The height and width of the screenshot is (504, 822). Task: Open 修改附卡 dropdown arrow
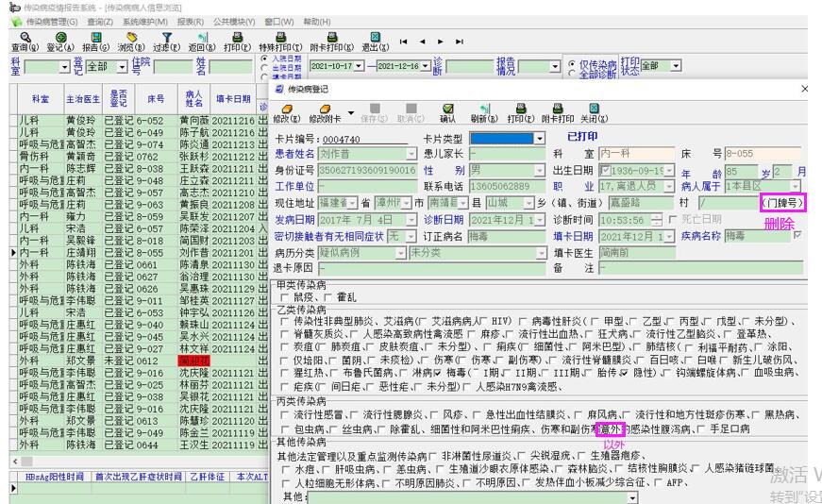click(x=351, y=112)
